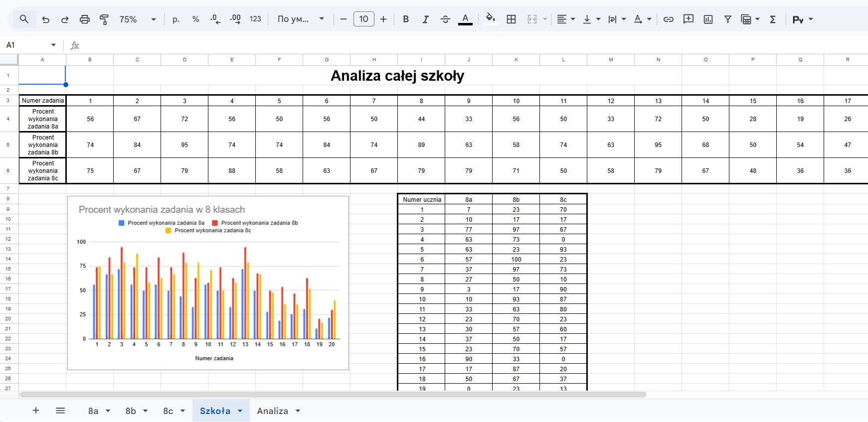Add a comment with the toolbar icon
The width and height of the screenshot is (868, 422).
(688, 19)
